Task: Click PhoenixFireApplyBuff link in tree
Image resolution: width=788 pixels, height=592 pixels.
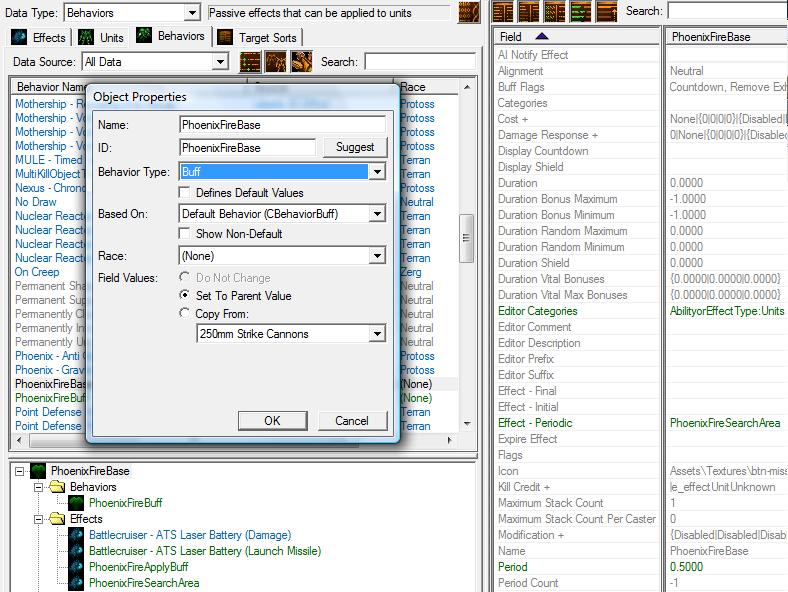Action: (x=139, y=567)
